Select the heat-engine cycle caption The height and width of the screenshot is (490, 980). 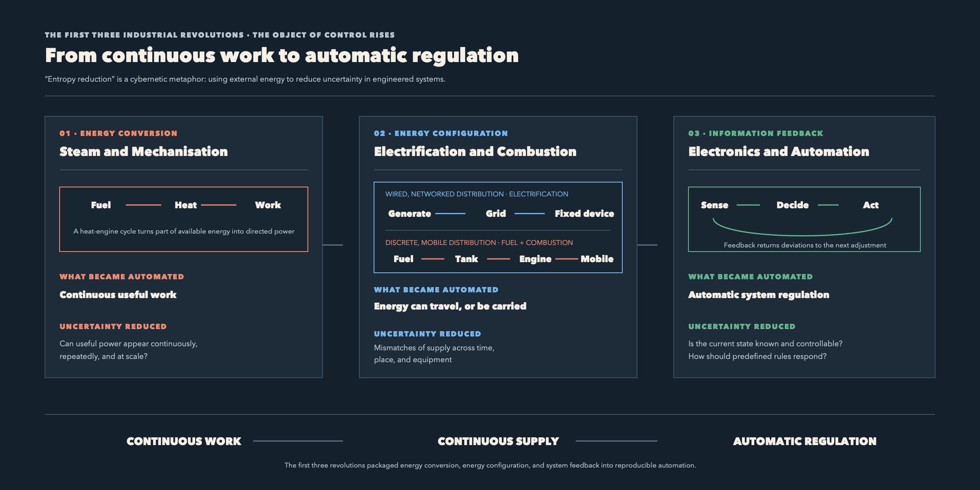[184, 231]
